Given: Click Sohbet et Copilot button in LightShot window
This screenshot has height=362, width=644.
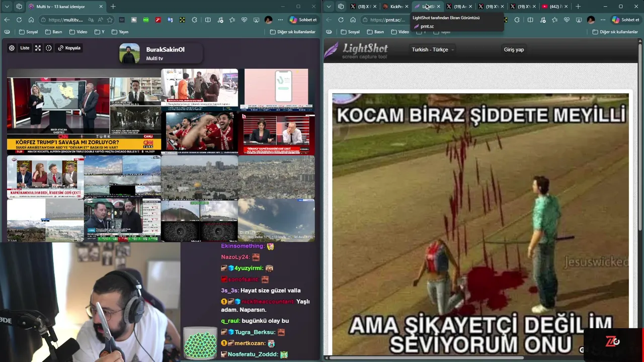Looking at the screenshot, I should tap(625, 20).
